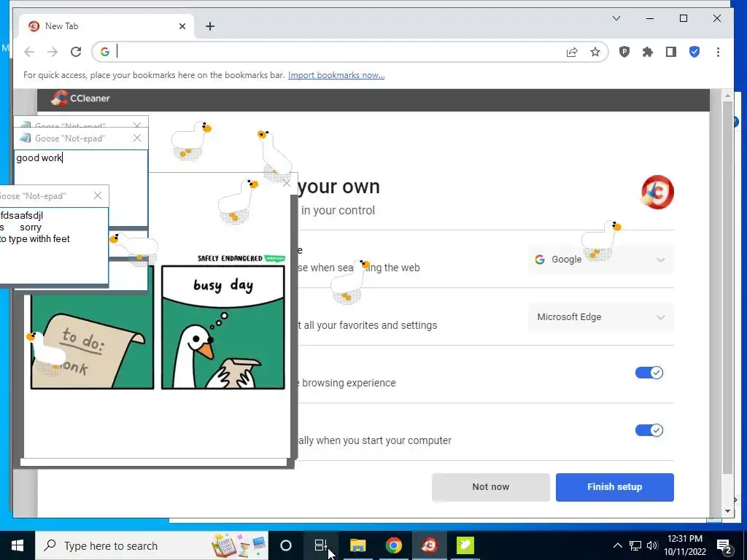Close the goose comic image popup

286,183
